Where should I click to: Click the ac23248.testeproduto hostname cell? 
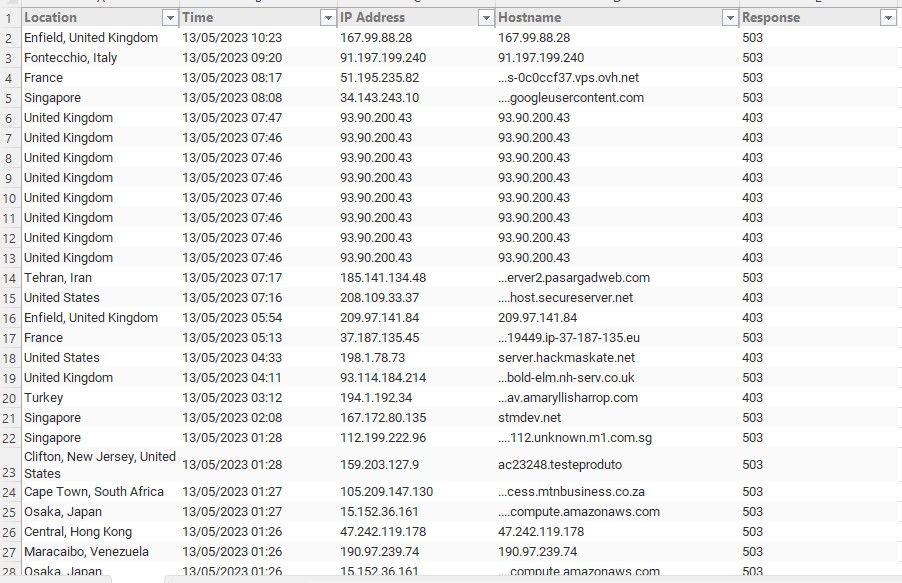560,465
